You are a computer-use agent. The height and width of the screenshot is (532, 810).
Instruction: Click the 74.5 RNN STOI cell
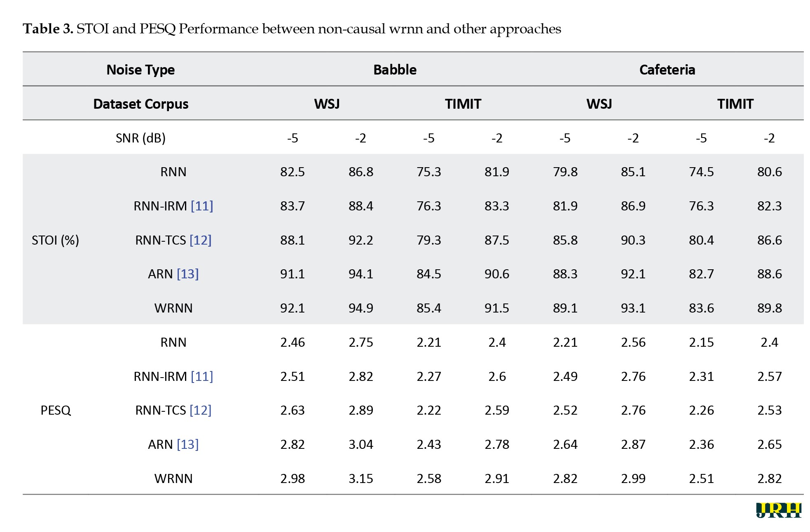[701, 172]
